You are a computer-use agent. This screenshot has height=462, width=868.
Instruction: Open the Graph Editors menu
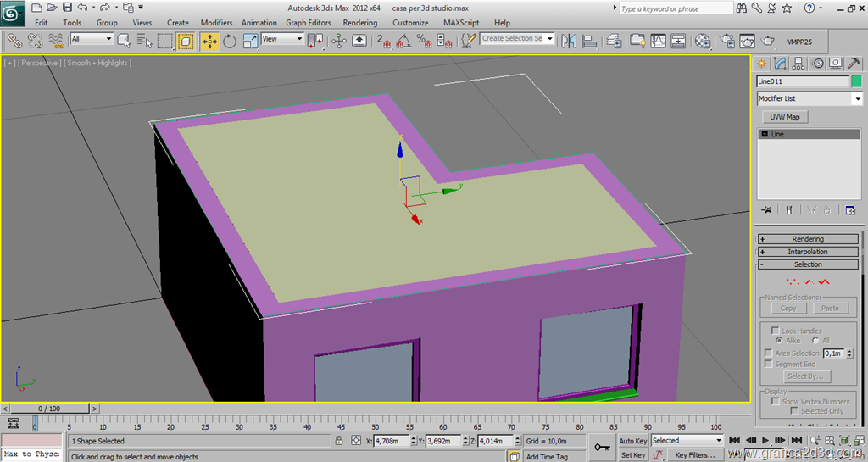308,23
